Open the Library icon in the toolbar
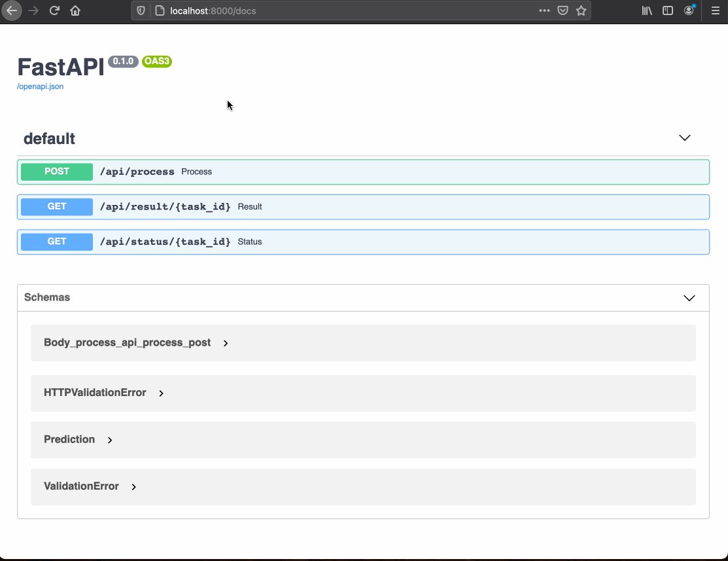The height and width of the screenshot is (561, 728). [x=647, y=10]
